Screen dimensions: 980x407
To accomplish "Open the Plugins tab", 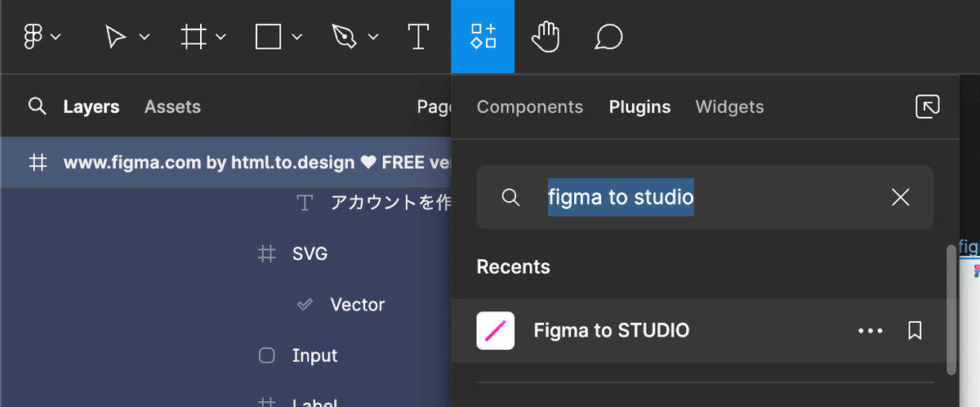I will click(640, 106).
